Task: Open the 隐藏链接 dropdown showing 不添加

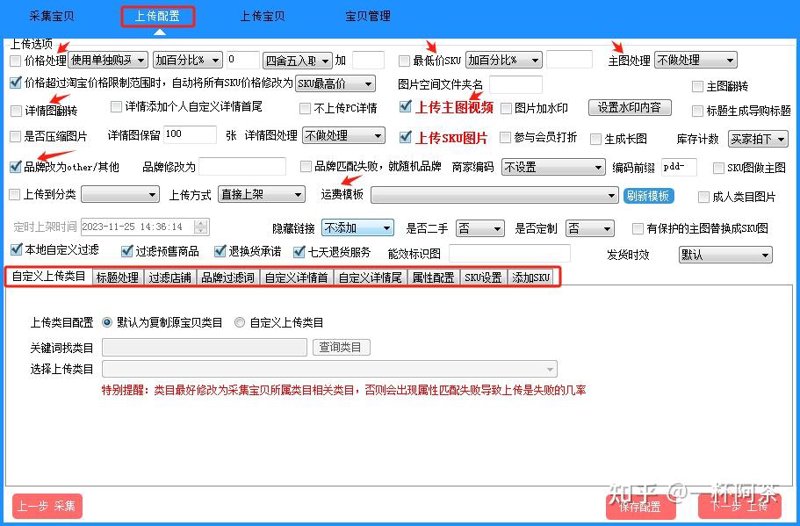Action: click(x=358, y=228)
